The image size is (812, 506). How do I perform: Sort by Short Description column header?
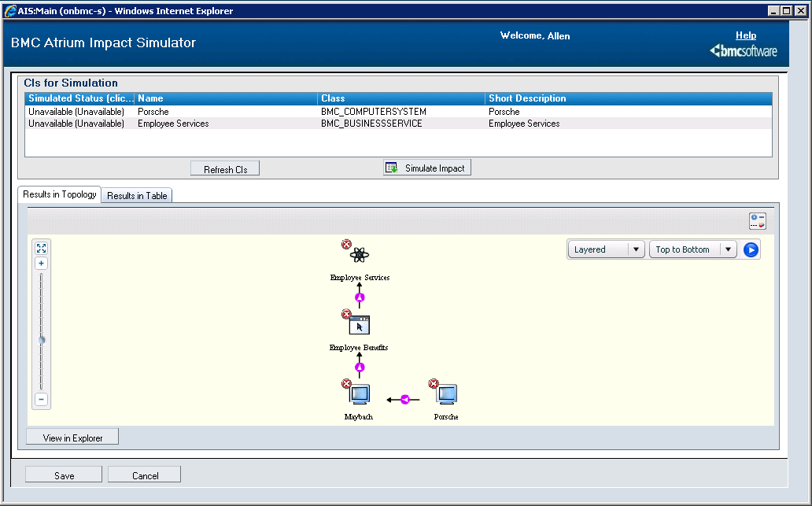tap(629, 98)
